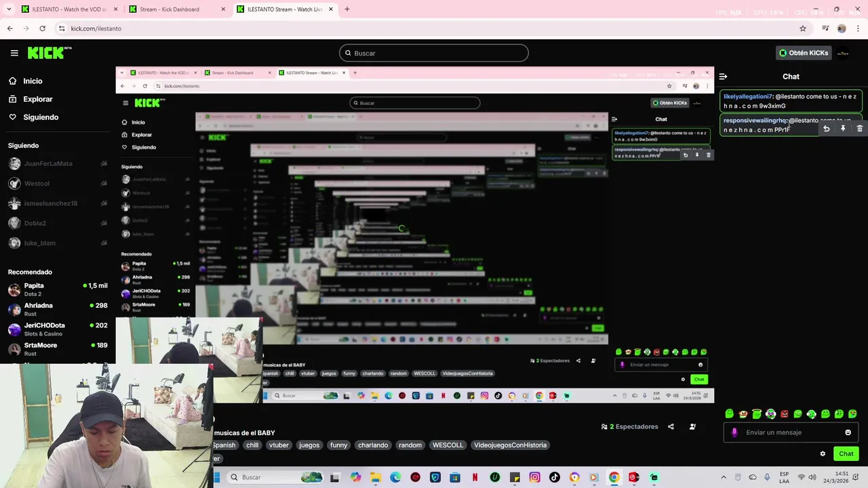Reply to the responsivewailingrhq message
The width and height of the screenshot is (868, 488).
coord(826,129)
